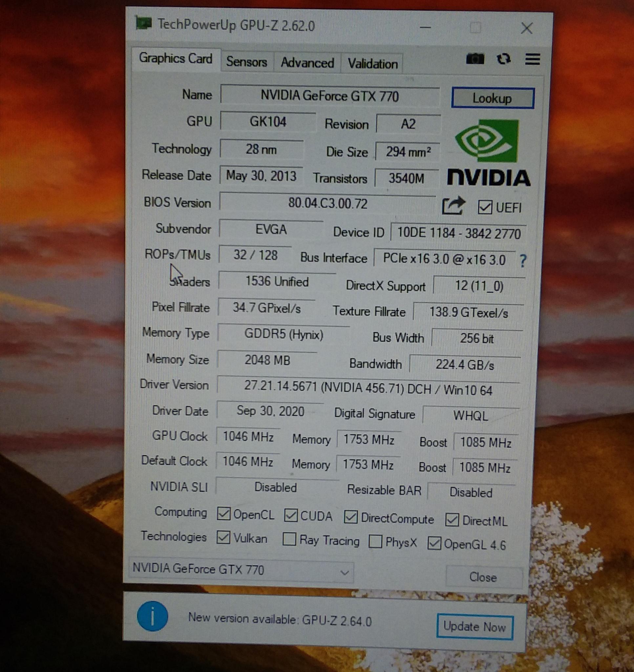Click the Update Now button

click(x=475, y=627)
